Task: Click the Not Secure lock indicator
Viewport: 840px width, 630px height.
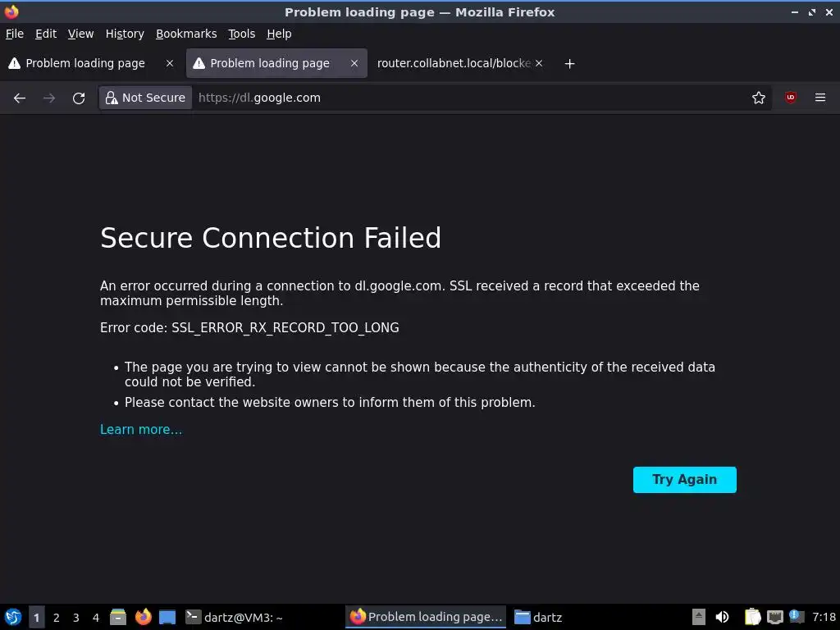Action: (145, 98)
